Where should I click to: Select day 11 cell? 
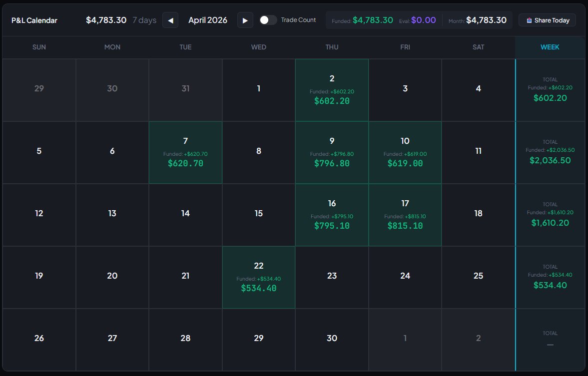coord(479,153)
